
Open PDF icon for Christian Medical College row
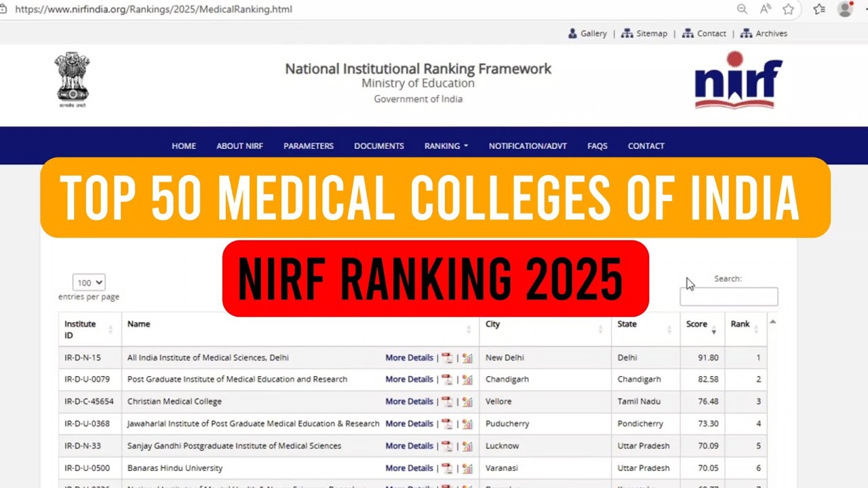point(447,402)
